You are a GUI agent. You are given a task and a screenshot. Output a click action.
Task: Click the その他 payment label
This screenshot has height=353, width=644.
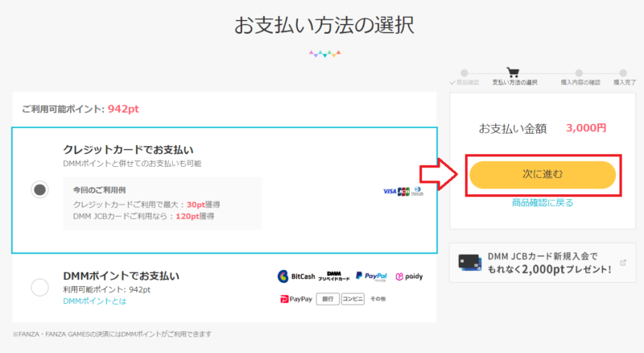(378, 299)
